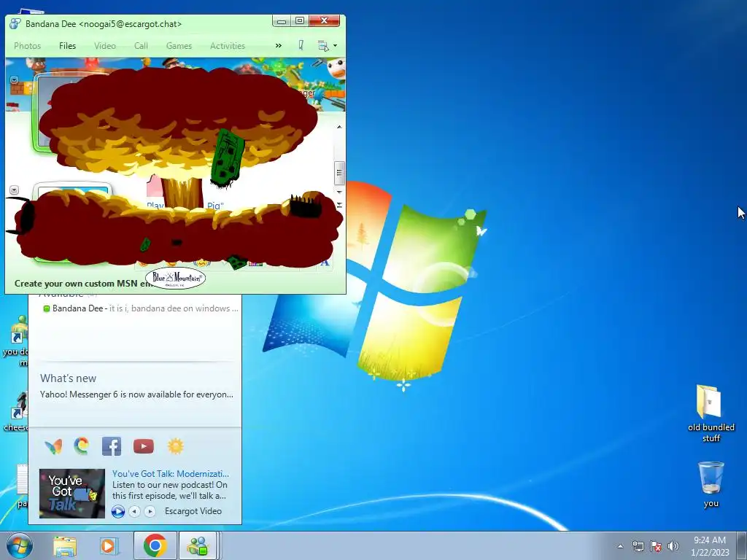The height and width of the screenshot is (560, 747).
Task: Open You've Got Talk podcast thumbnail
Action: click(x=72, y=494)
